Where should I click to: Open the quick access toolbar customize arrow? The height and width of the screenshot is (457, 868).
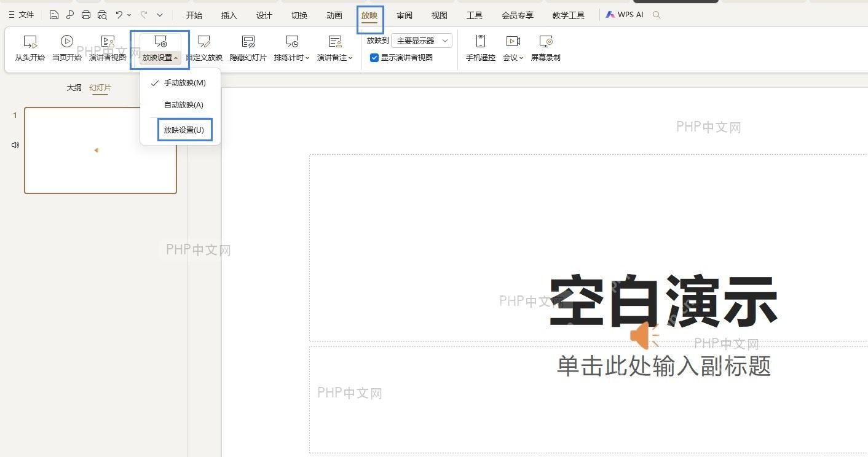pyautogui.click(x=160, y=15)
